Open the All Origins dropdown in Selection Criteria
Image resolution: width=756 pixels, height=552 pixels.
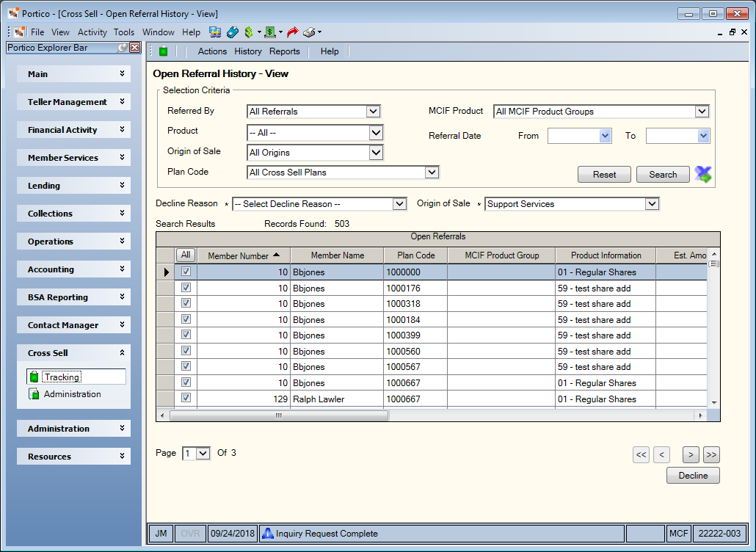click(x=376, y=153)
